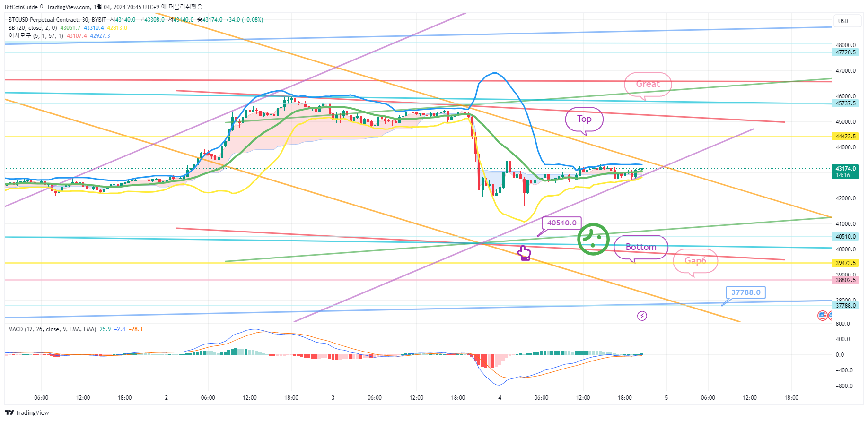Click the yellow 44422.5 price axis label
Screen dimensions: 868x421
pyautogui.click(x=845, y=137)
